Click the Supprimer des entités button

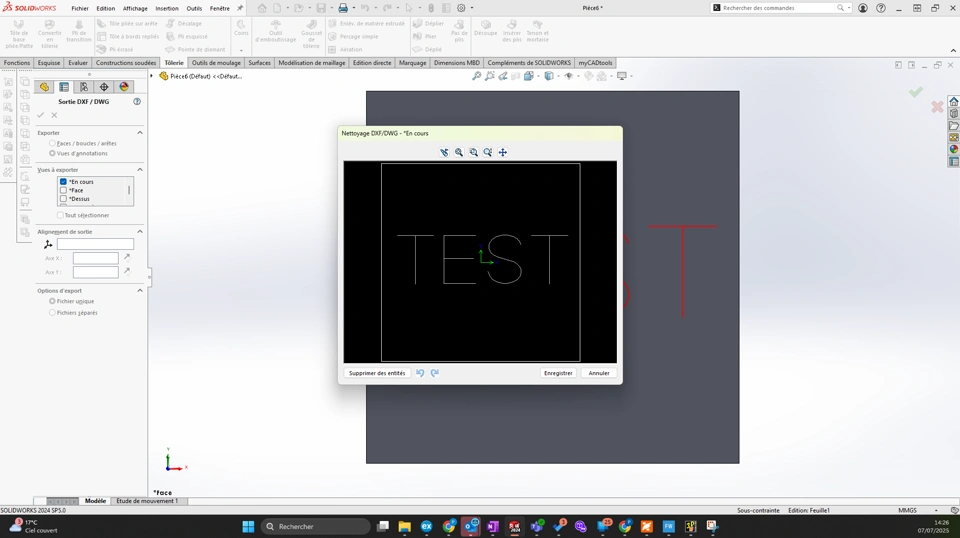click(377, 373)
